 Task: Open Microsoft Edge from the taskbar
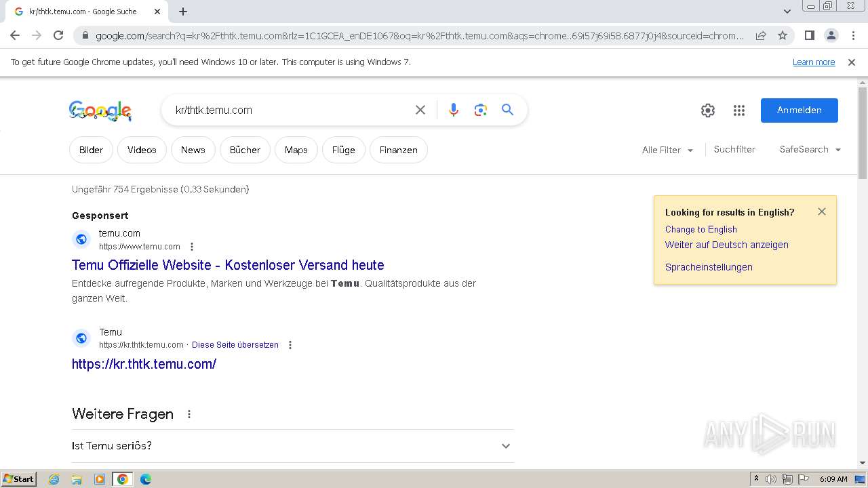(145, 479)
